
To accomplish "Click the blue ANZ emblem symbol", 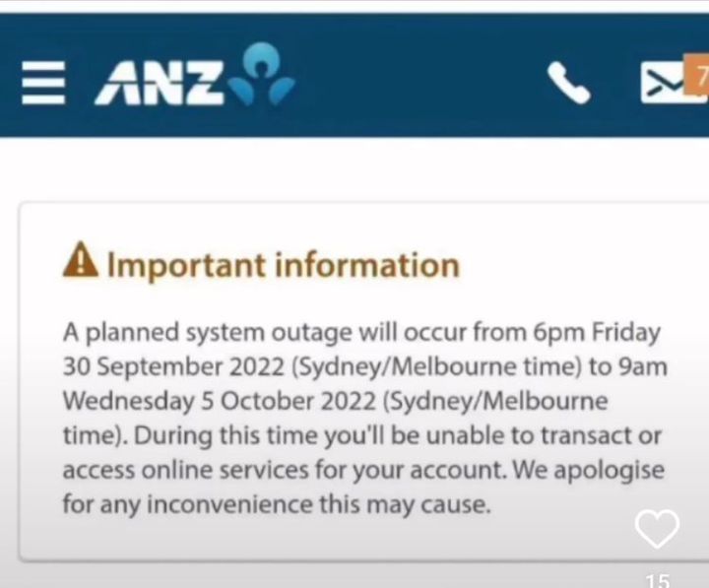I will [x=261, y=73].
